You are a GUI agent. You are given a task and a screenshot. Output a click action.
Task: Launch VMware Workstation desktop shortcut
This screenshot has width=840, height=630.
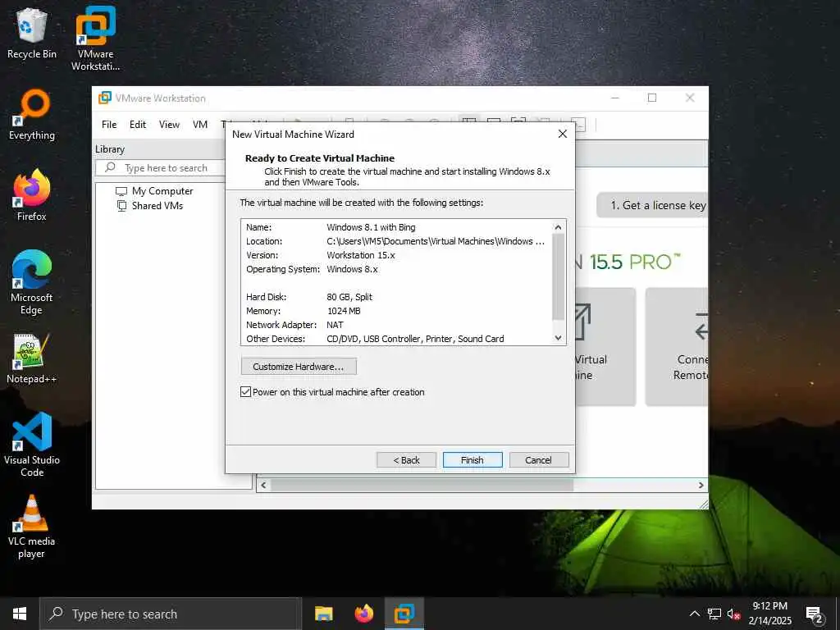(95, 38)
